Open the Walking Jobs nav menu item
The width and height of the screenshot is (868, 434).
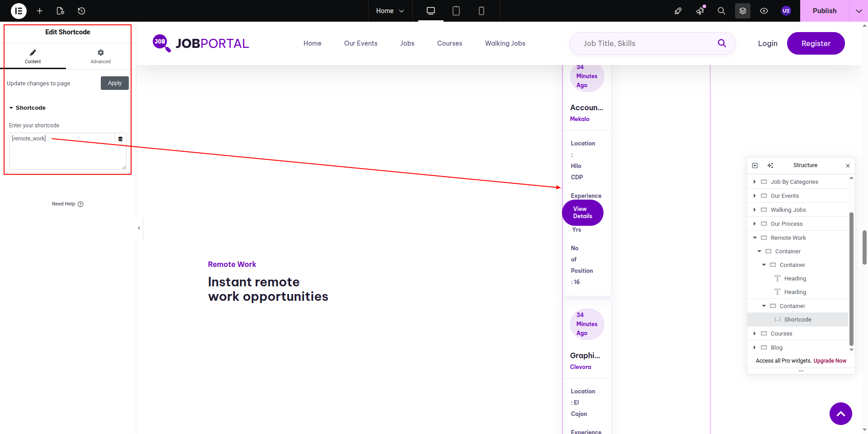click(x=505, y=43)
